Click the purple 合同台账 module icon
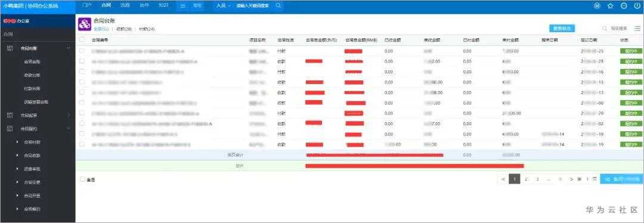This screenshot has width=644, height=223. pos(85,24)
